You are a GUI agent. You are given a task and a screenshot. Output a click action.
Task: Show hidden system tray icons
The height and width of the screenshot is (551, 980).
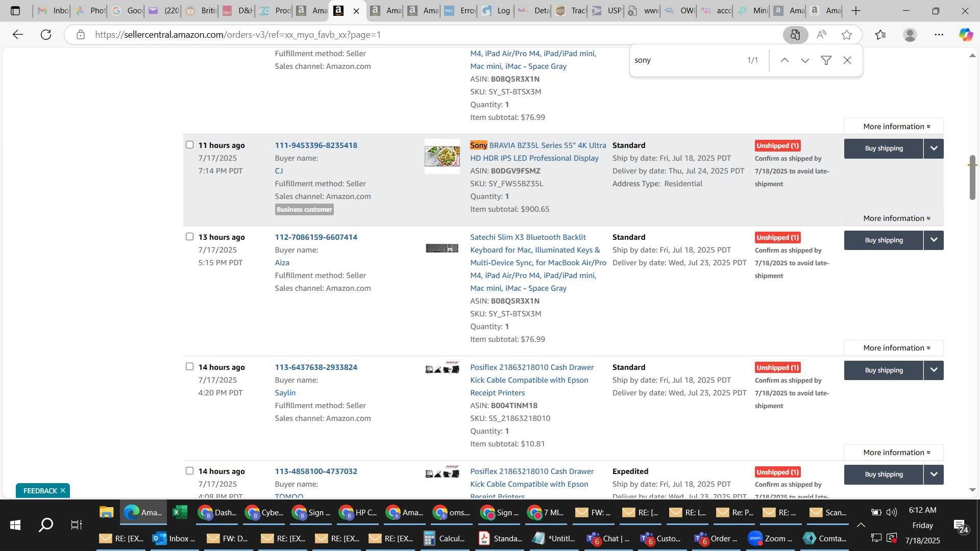coord(861,525)
